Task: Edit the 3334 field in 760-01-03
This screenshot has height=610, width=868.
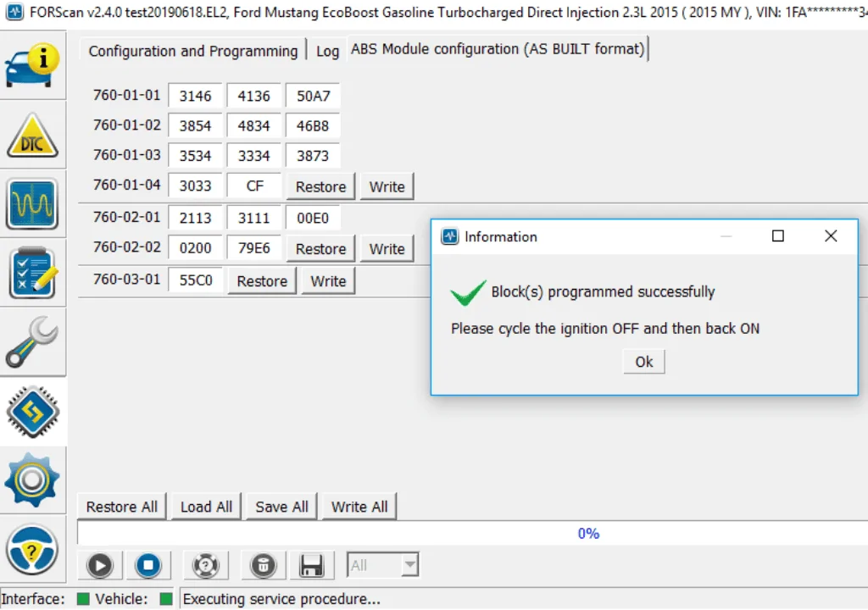Action: tap(254, 156)
